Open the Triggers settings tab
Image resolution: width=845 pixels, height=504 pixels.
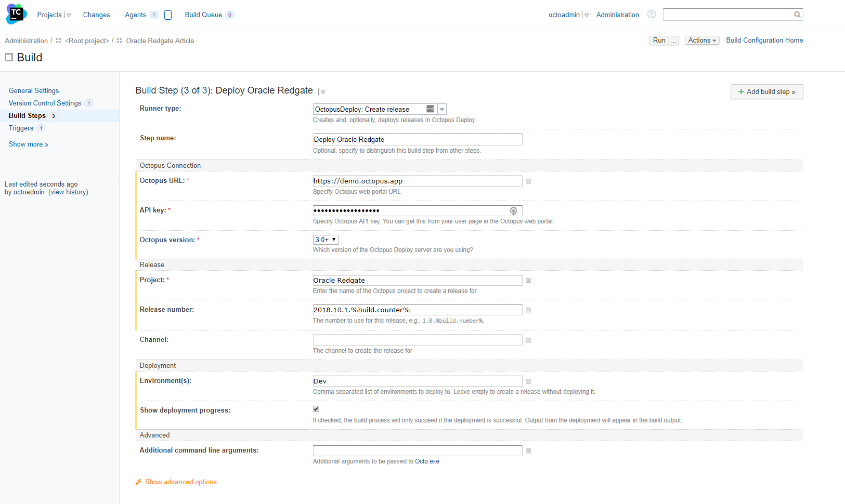pos(21,128)
